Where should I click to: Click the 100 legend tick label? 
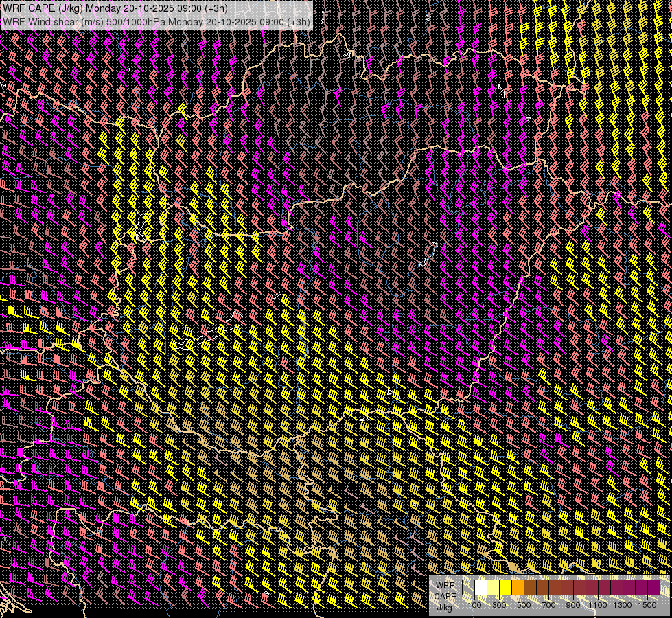point(474,605)
